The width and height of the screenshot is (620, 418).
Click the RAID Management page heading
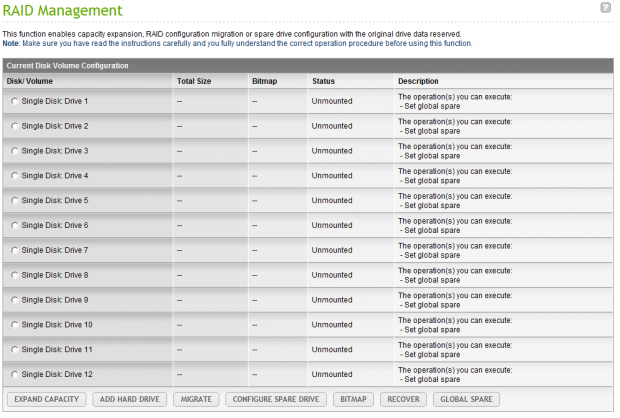point(62,10)
